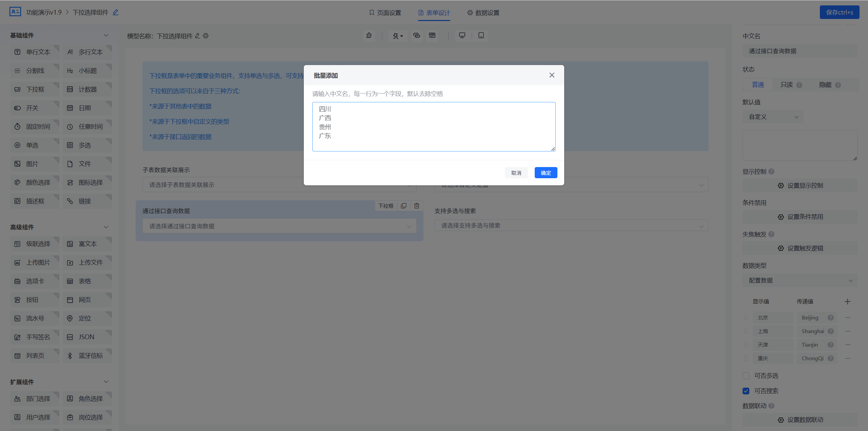
Task: Click the link icon in the form toolbar
Action: coord(416,36)
